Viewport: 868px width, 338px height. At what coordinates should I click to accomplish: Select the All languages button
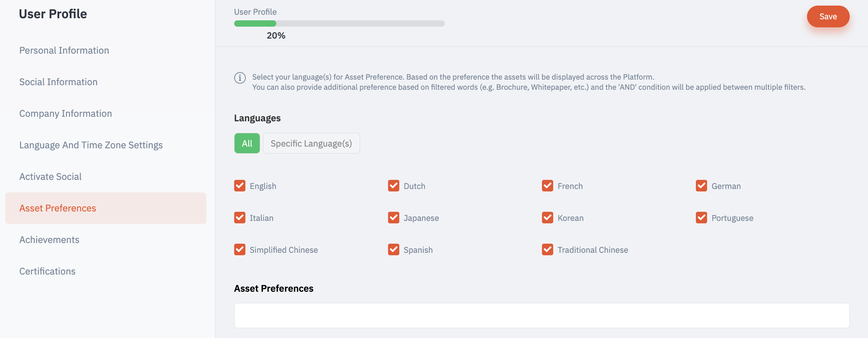pyautogui.click(x=247, y=143)
